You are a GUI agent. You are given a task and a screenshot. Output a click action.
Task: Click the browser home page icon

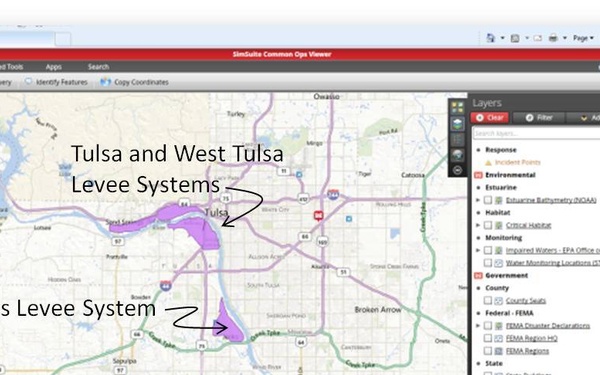click(x=491, y=38)
